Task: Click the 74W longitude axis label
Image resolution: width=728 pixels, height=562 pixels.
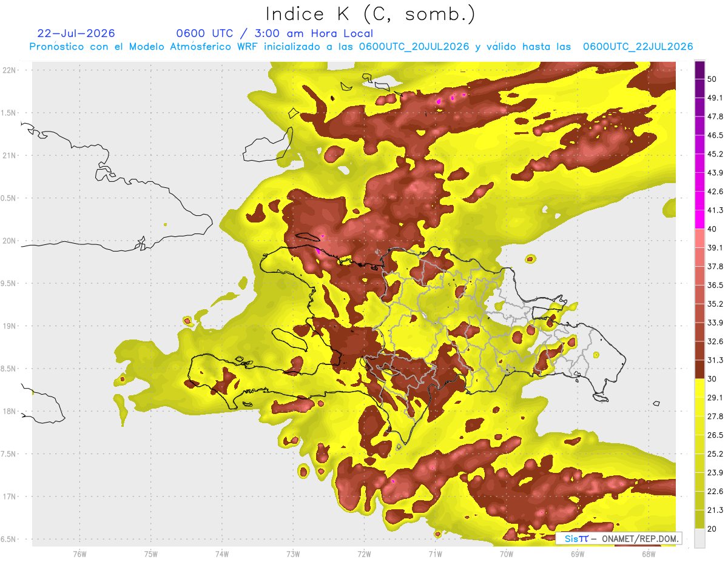Action: point(221,554)
